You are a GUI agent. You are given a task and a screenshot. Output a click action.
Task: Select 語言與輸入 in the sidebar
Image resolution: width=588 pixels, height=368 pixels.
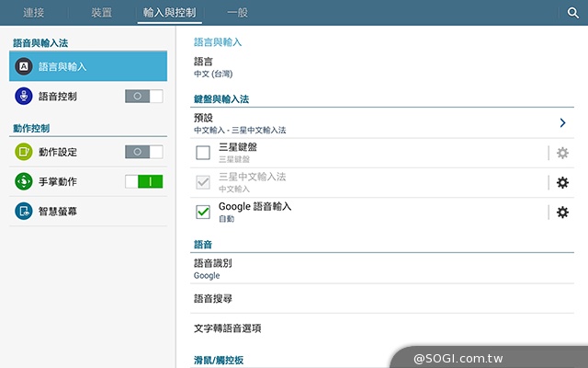tap(88, 66)
